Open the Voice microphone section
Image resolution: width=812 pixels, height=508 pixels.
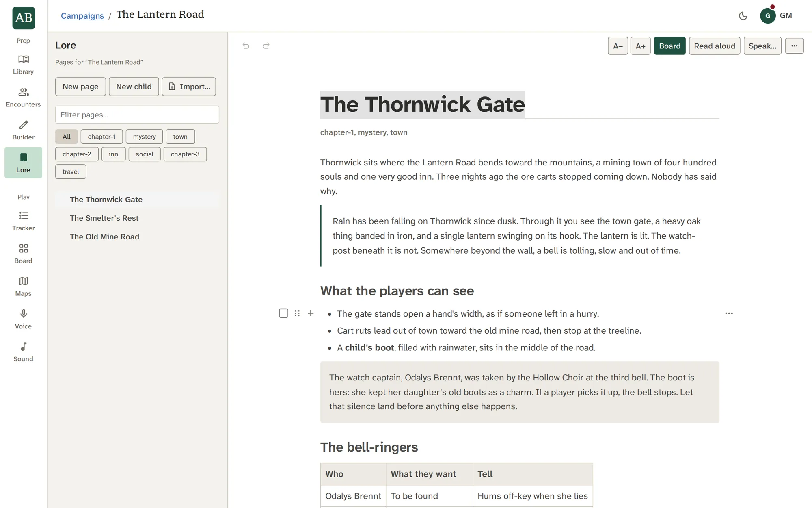23,319
